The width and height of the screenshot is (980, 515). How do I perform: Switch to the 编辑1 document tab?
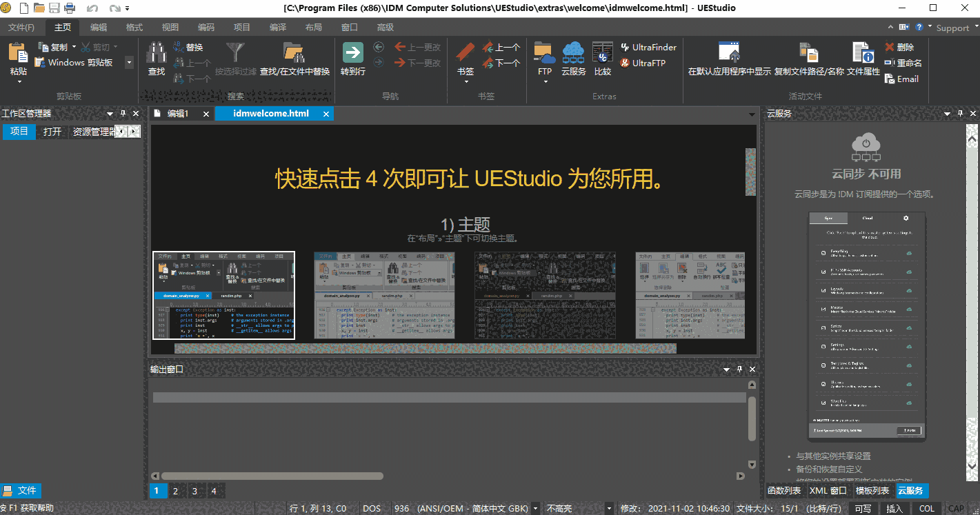[x=179, y=113]
